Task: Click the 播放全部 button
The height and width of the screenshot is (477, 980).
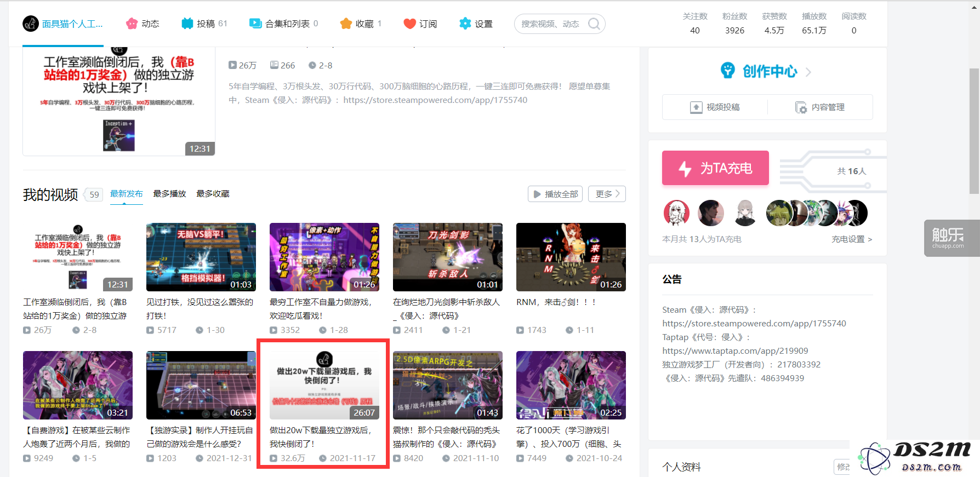Action: [x=555, y=194]
